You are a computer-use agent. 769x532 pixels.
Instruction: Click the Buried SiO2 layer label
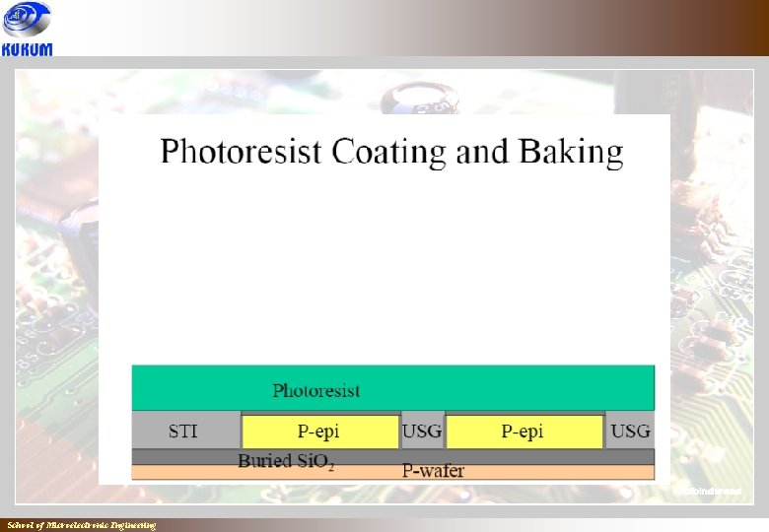287,461
